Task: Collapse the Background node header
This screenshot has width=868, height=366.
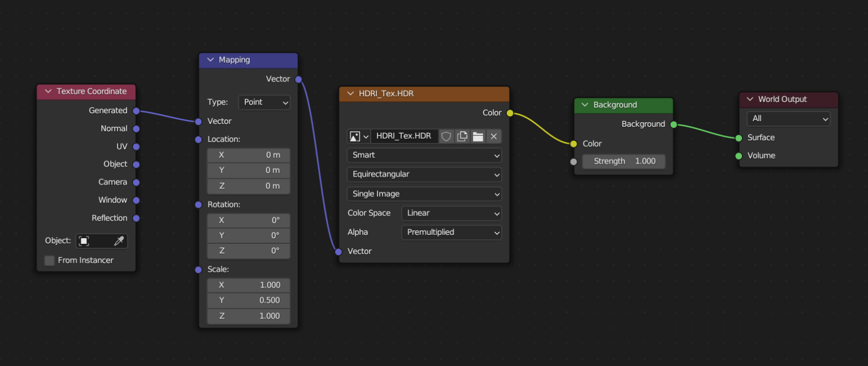Action: (x=584, y=105)
